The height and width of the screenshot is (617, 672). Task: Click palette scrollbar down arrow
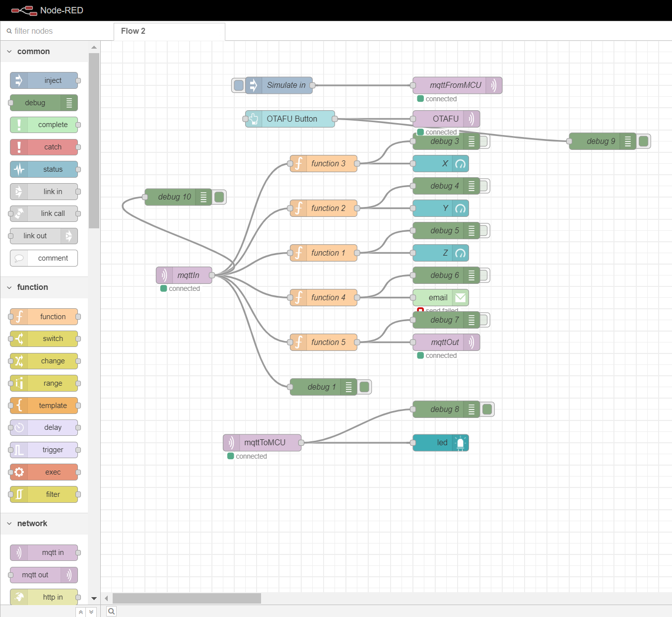click(94, 599)
